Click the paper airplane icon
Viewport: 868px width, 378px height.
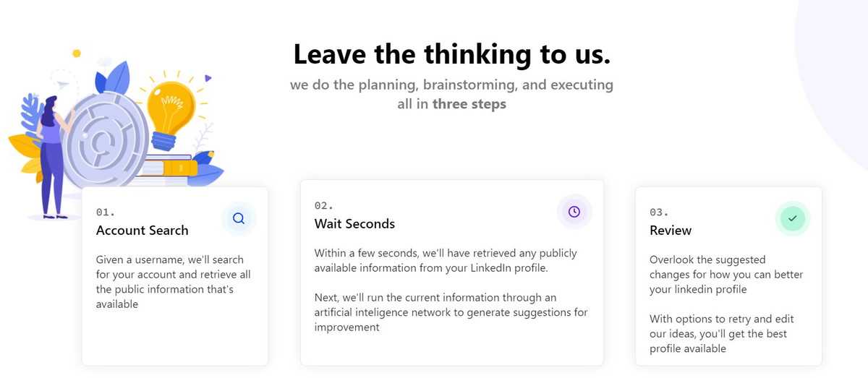(x=64, y=85)
